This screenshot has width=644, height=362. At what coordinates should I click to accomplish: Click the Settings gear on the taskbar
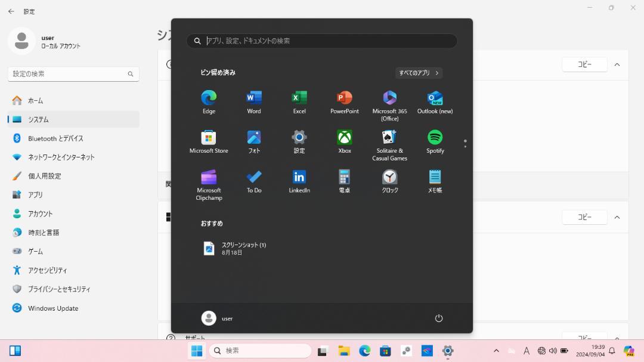(x=448, y=351)
